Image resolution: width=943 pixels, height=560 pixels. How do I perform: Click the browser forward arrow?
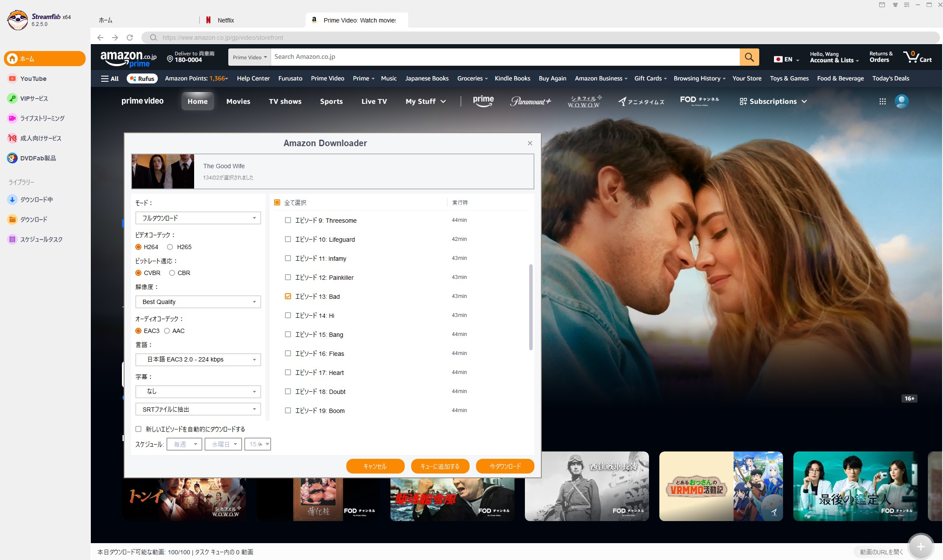point(115,38)
